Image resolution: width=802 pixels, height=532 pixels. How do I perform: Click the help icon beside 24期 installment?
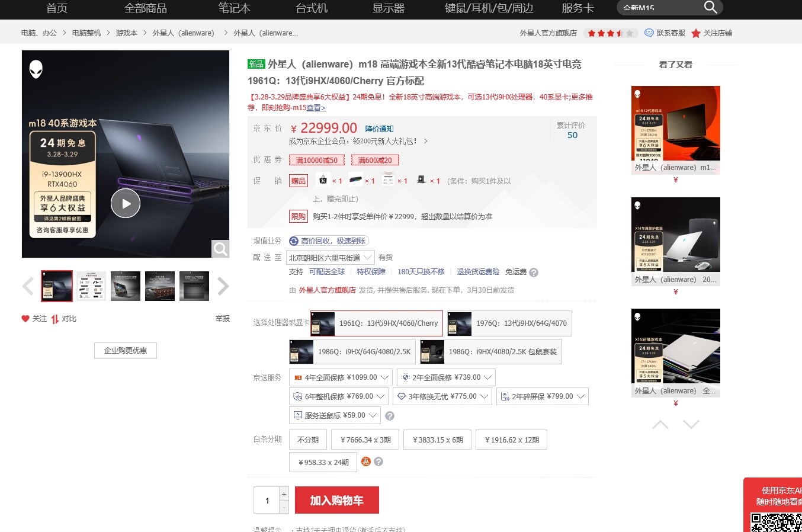tap(378, 462)
